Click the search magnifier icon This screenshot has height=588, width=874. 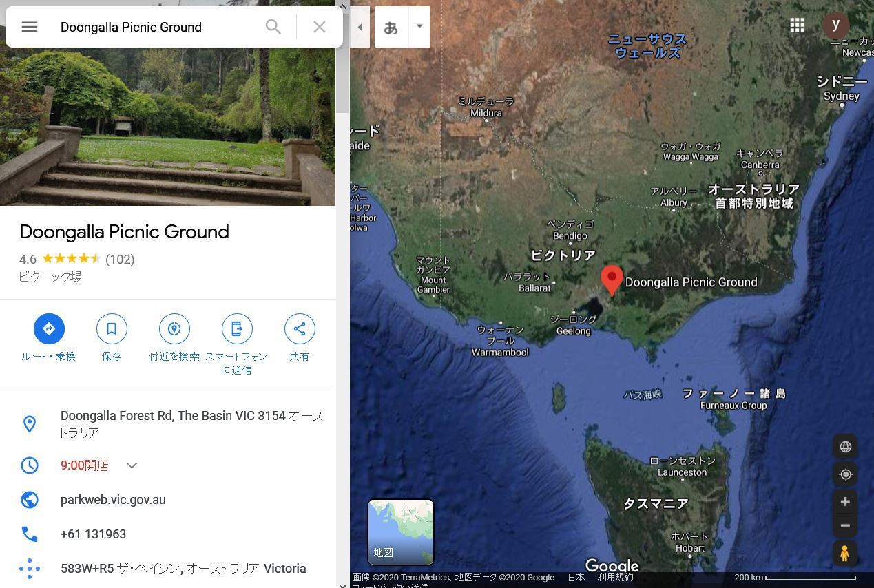(273, 27)
